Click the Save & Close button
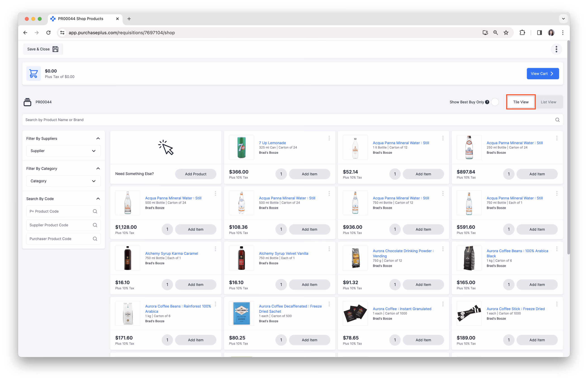588x381 pixels. coord(43,49)
